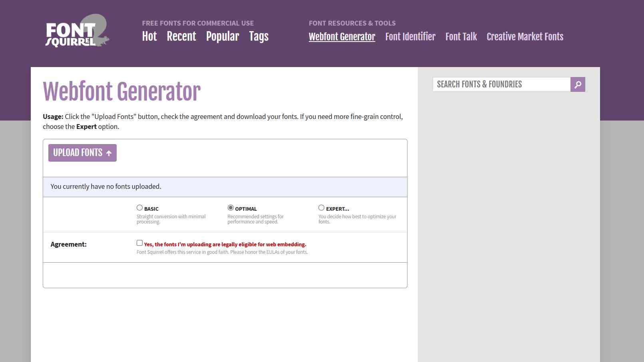This screenshot has height=362, width=644.
Task: Click the 'no fonts uploaded' message bar
Action: click(x=225, y=187)
